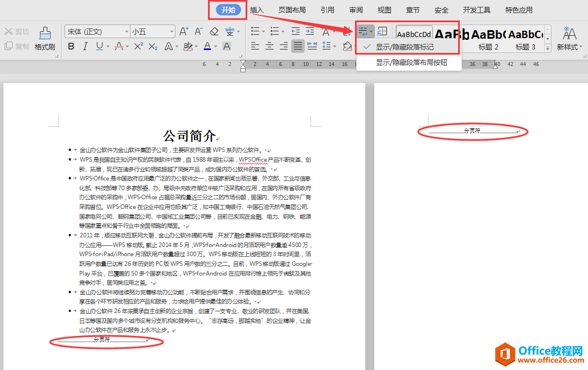Image resolution: width=588 pixels, height=370 pixels.
Task: Toggle 显示/隐藏段落标记 checked menu item
Action: [407, 47]
